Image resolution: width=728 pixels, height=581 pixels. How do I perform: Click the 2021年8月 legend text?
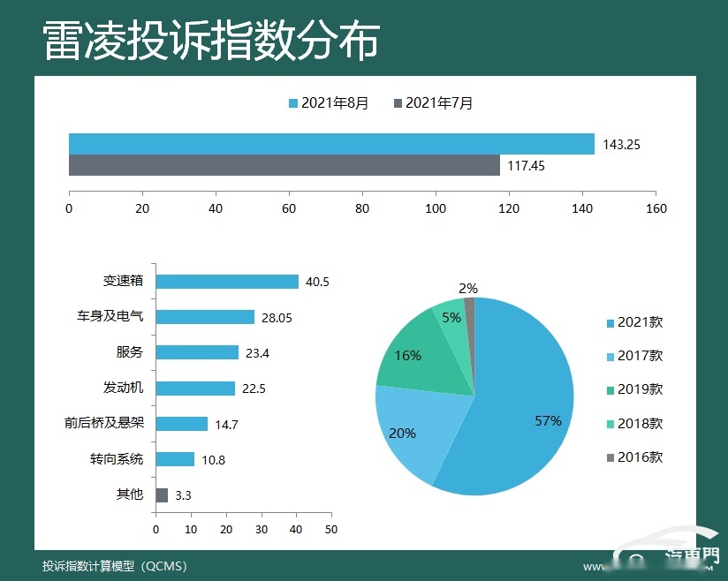click(x=335, y=103)
